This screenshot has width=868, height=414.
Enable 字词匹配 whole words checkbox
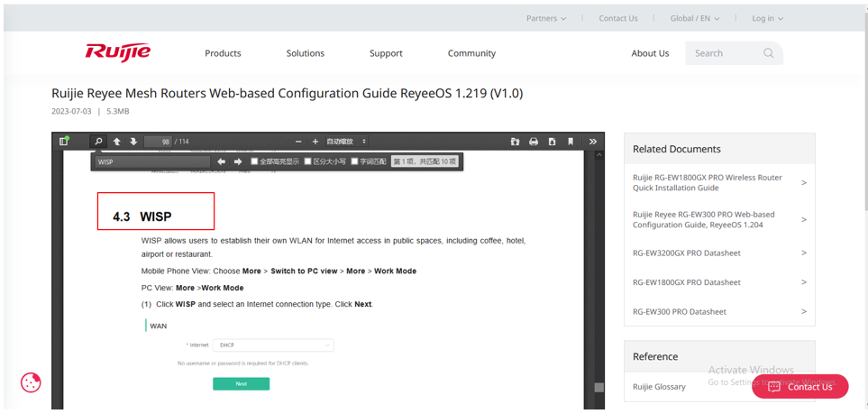pyautogui.click(x=355, y=161)
